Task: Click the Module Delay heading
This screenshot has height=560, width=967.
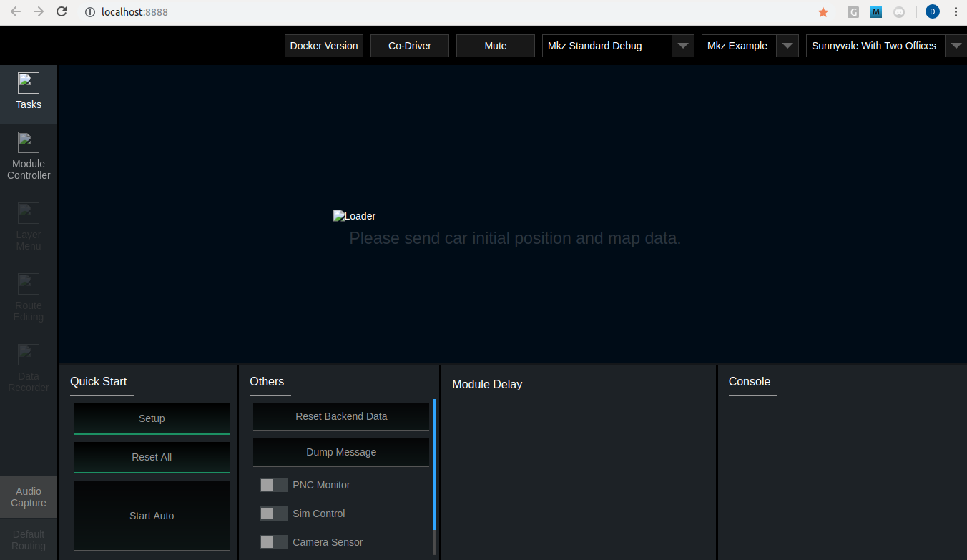Action: (x=487, y=384)
